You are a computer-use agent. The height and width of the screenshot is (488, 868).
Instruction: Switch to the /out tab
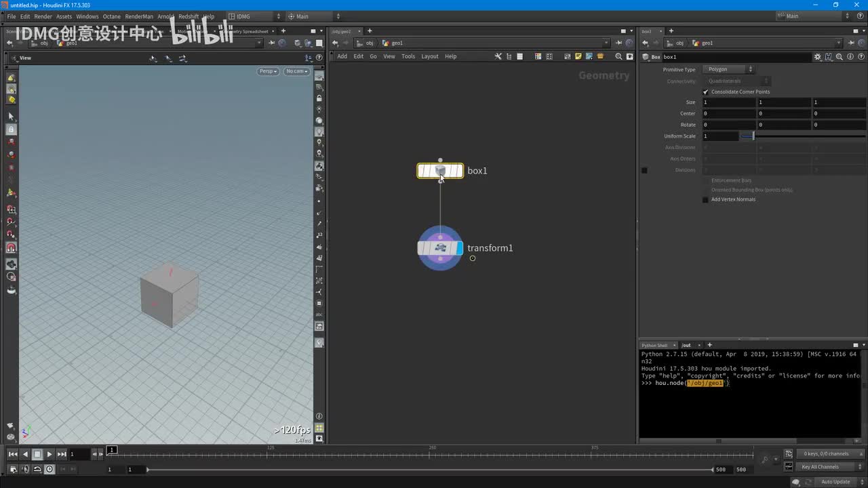click(686, 345)
